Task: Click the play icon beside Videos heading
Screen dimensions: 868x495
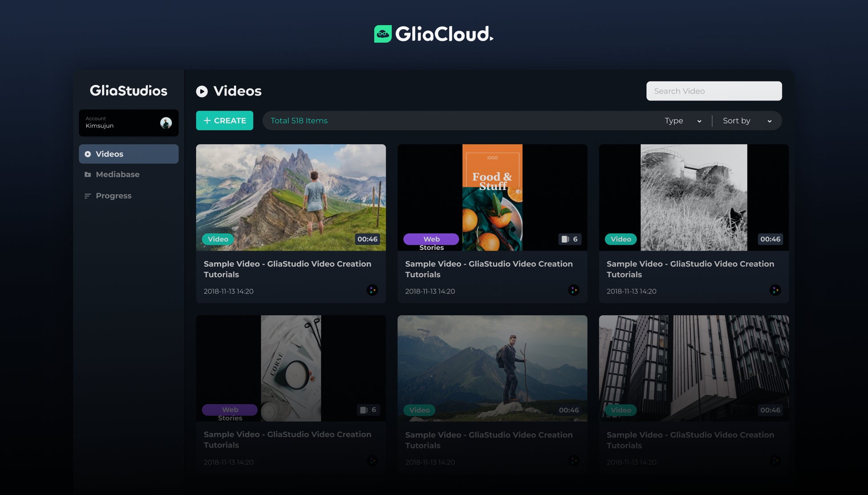Action: tap(202, 91)
